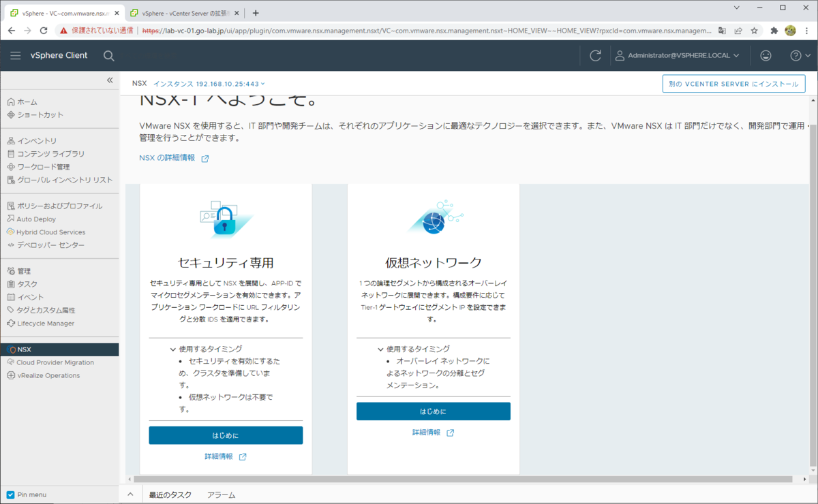Collapse 使用するタイミング under セキュリティ専用
Image resolution: width=818 pixels, height=504 pixels.
coord(206,349)
